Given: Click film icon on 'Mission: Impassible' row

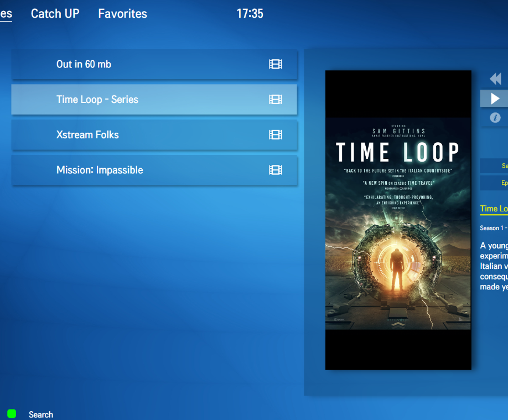Looking at the screenshot, I should (x=276, y=170).
